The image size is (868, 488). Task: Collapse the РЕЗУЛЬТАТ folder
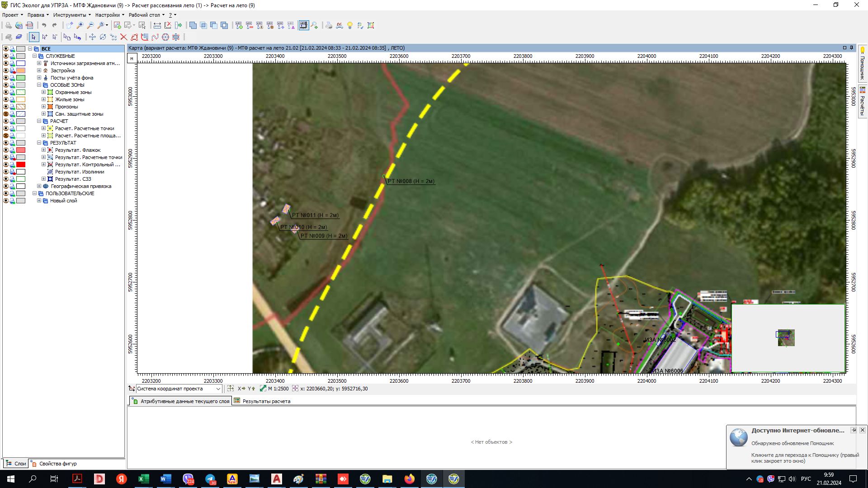[x=39, y=143]
